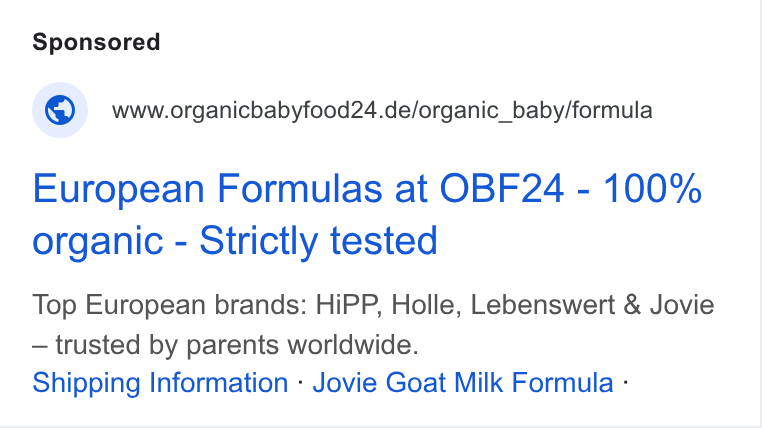Click the 'OBF24' word in the headline
The image size is (762, 428).
coord(502,188)
